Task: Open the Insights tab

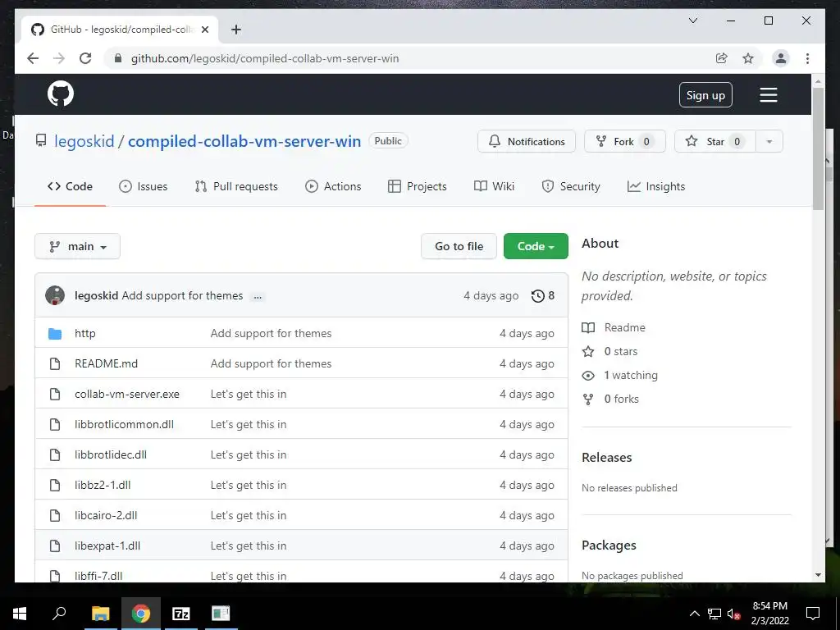Action: pyautogui.click(x=656, y=186)
